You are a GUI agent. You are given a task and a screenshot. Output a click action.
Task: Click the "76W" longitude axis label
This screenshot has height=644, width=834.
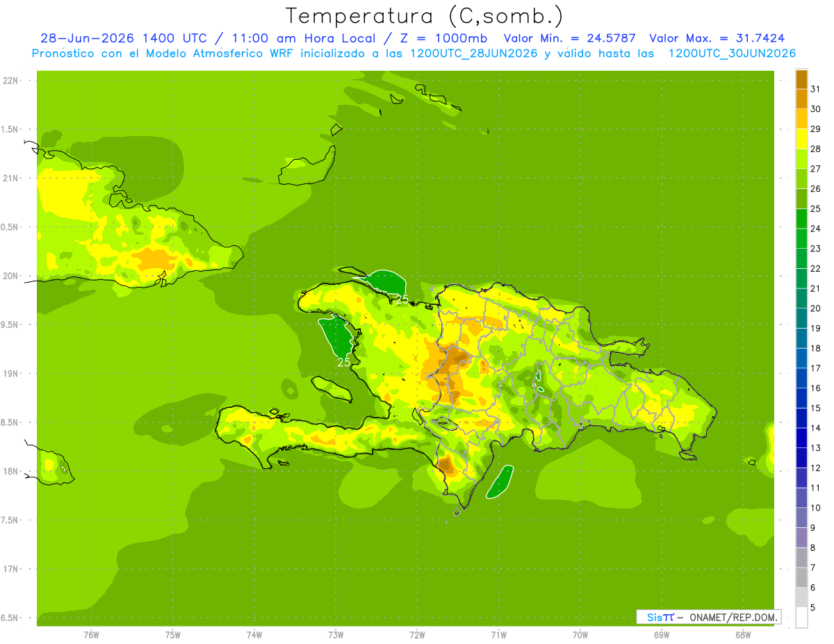[x=91, y=635]
